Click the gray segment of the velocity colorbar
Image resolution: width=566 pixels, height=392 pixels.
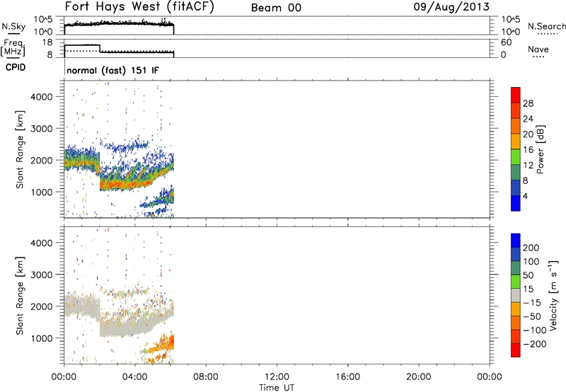pyautogui.click(x=516, y=295)
